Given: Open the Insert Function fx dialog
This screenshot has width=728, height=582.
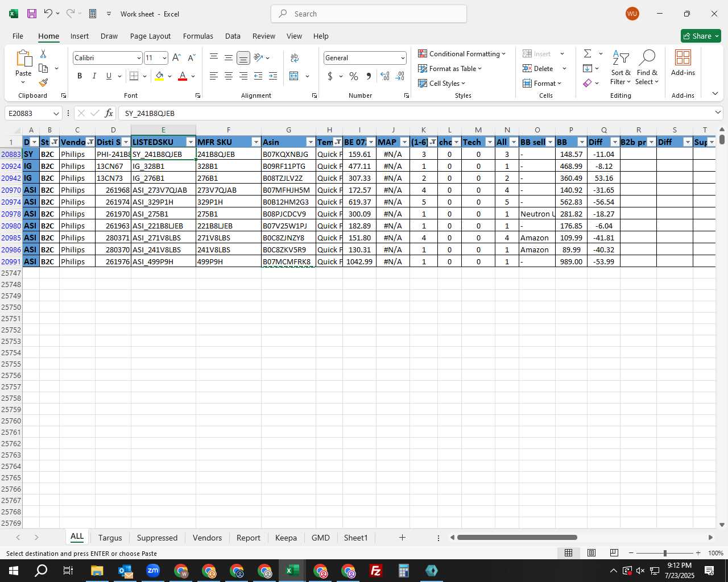Looking at the screenshot, I should [109, 113].
